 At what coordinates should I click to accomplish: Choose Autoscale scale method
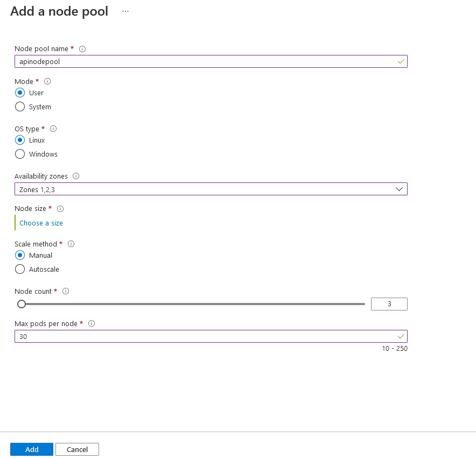(x=20, y=269)
